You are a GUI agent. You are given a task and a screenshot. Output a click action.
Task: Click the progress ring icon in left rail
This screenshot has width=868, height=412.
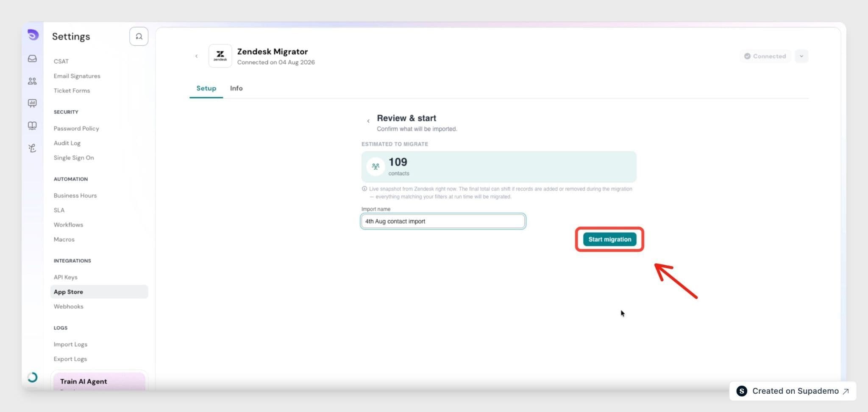click(32, 377)
